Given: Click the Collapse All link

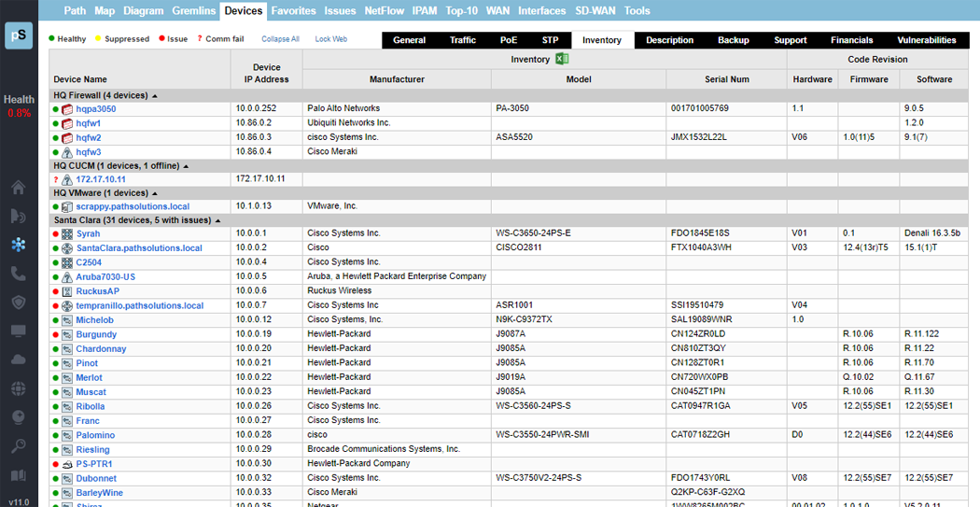Looking at the screenshot, I should [x=280, y=39].
